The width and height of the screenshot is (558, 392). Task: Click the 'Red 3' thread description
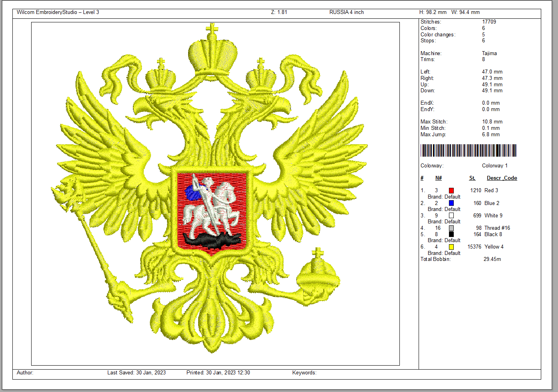coord(491,191)
